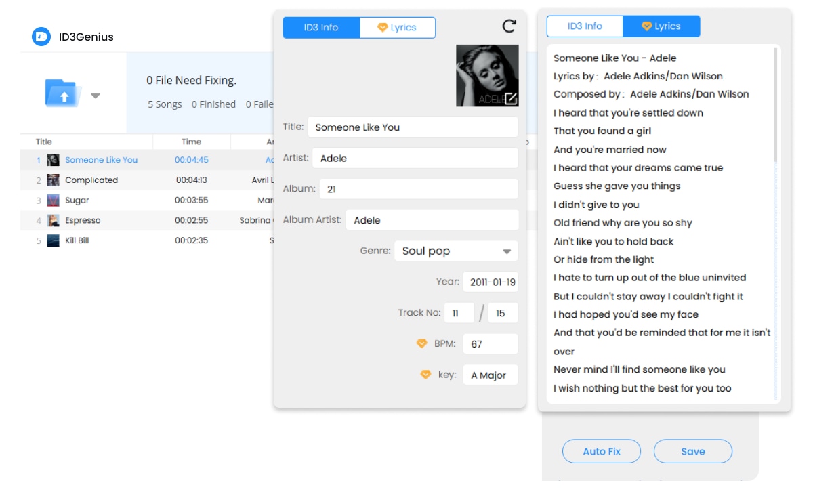The image size is (813, 504).
Task: Expand the arrow next to the folder icon
Action: coord(96,95)
